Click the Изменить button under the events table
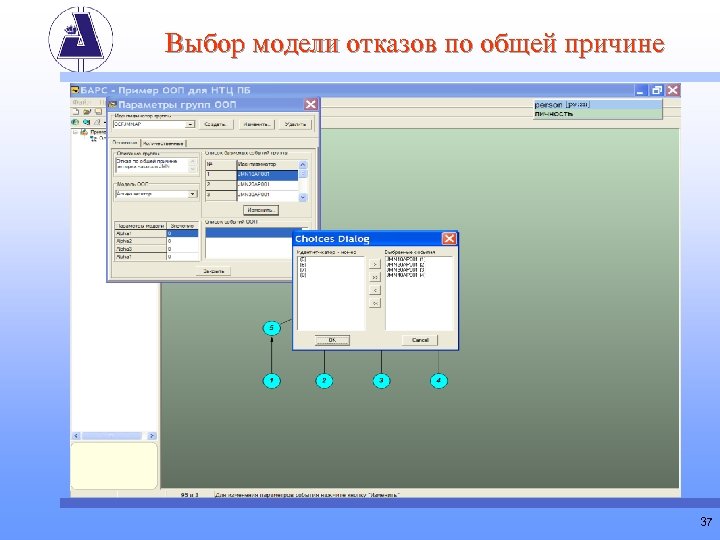This screenshot has height=540, width=720. click(261, 210)
